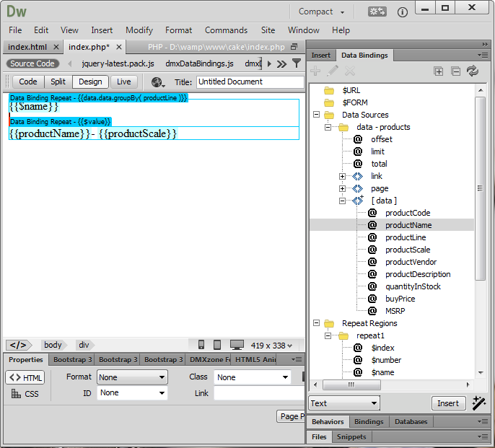Switch to Code view
Image resolution: width=495 pixels, height=448 pixels.
[x=28, y=82]
